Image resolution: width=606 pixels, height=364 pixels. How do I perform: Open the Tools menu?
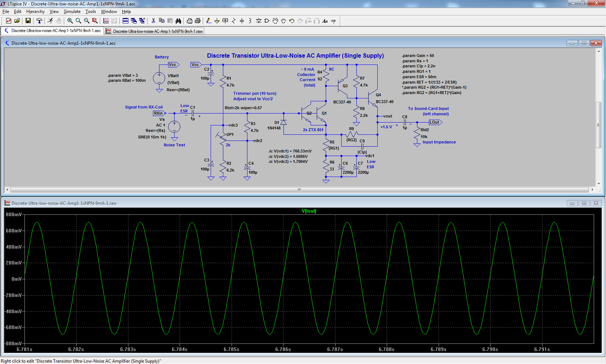91,12
